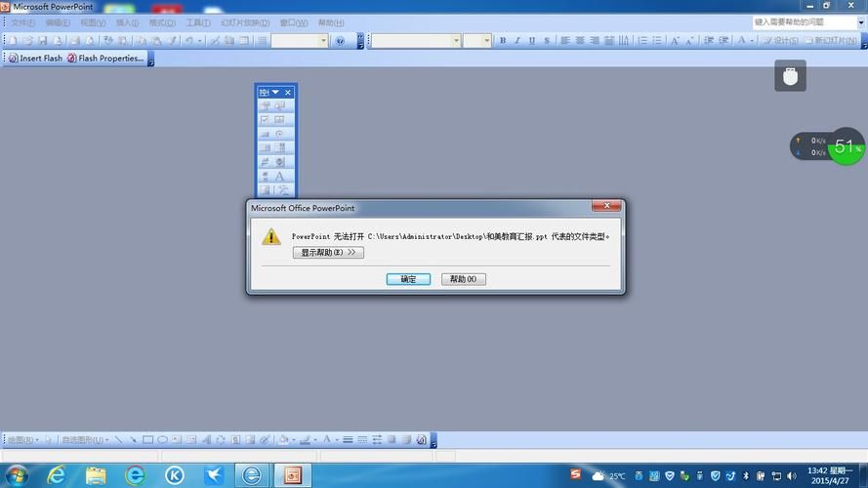Viewport: 868px width, 488px height.
Task: Open the 视图(V) menu
Action: tap(93, 22)
